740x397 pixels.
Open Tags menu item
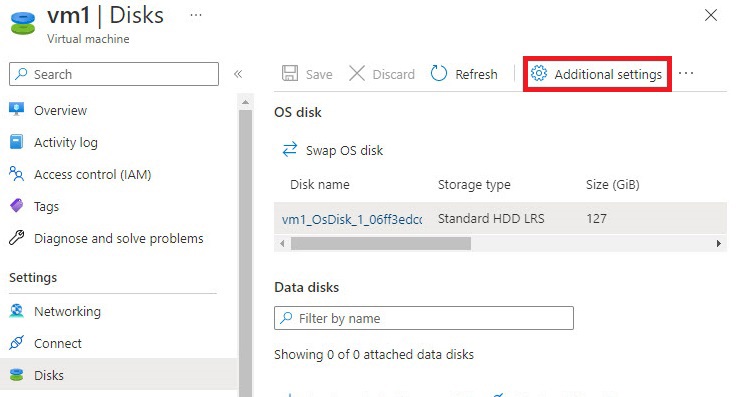tap(46, 207)
